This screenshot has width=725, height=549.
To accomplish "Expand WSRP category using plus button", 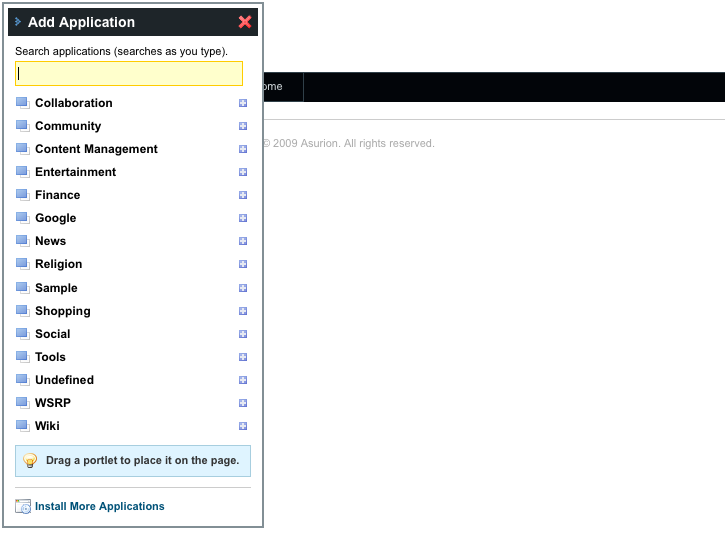I will (243, 403).
